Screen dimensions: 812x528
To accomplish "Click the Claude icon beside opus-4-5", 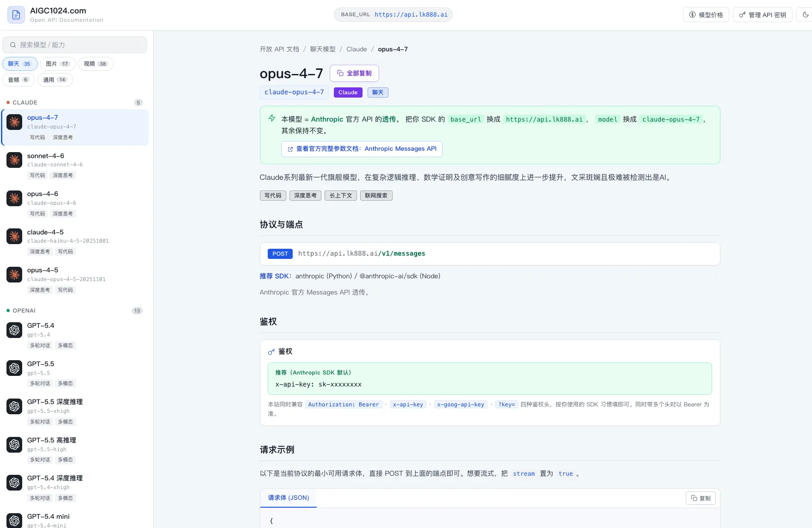I will pos(14,275).
